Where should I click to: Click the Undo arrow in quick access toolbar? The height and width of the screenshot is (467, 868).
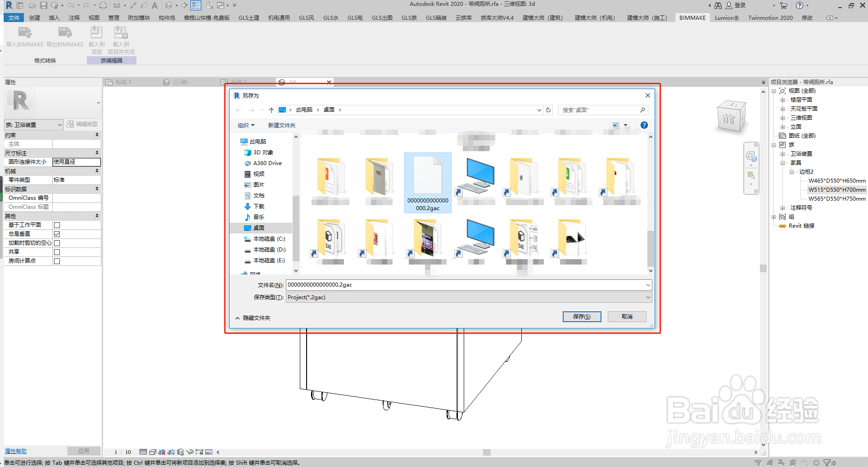pos(71,5)
